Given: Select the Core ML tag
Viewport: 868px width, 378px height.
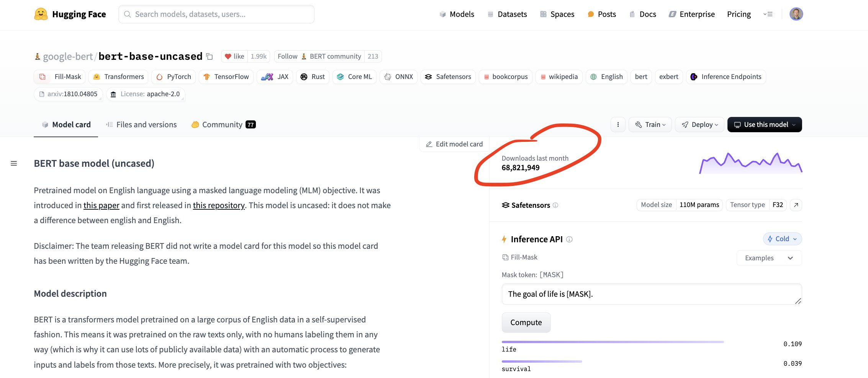Looking at the screenshot, I should pyautogui.click(x=354, y=77).
